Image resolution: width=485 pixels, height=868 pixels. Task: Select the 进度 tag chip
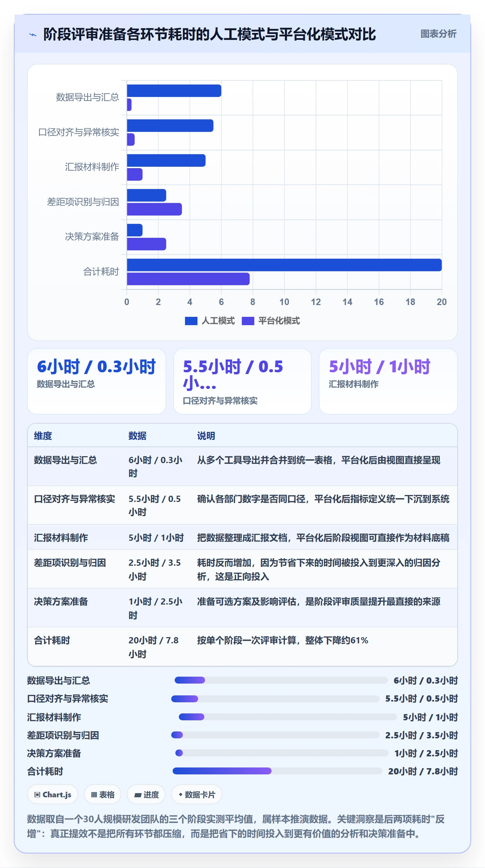pos(146,795)
